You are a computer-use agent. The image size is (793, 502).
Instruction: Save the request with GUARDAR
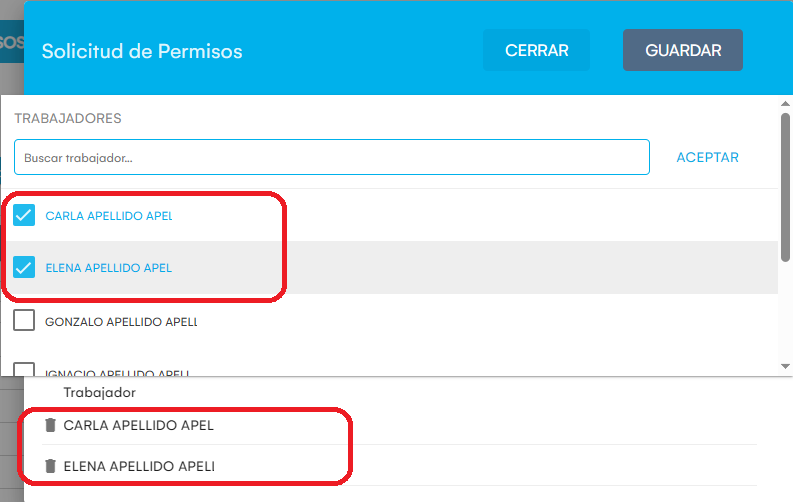coord(682,50)
